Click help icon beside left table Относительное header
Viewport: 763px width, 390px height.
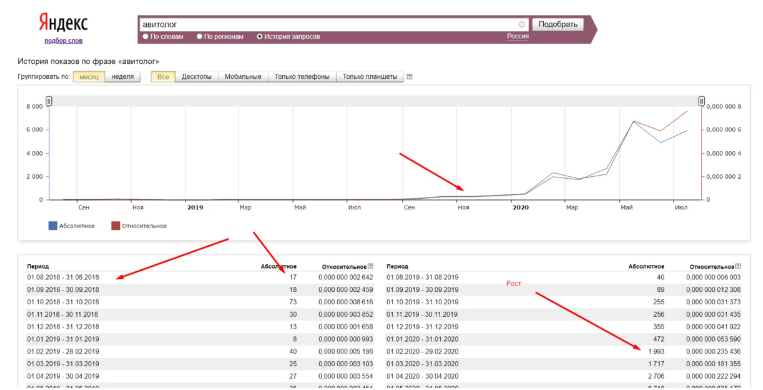[371, 266]
